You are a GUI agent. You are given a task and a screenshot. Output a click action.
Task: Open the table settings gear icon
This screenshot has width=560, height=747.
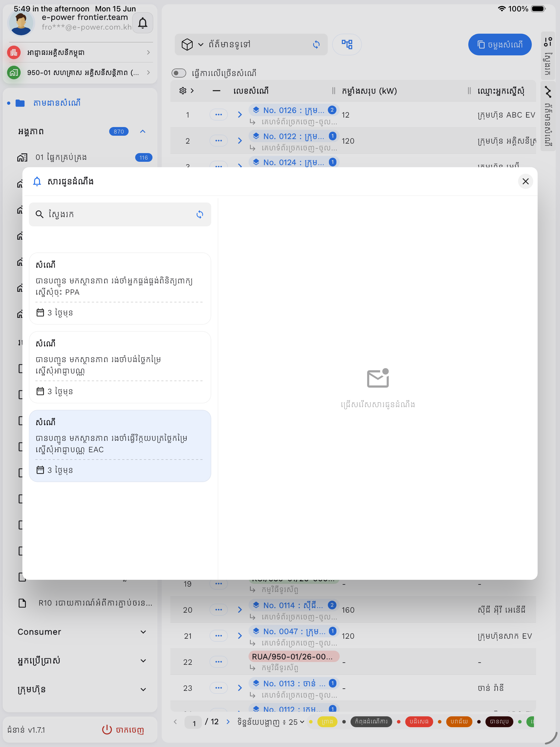[183, 90]
